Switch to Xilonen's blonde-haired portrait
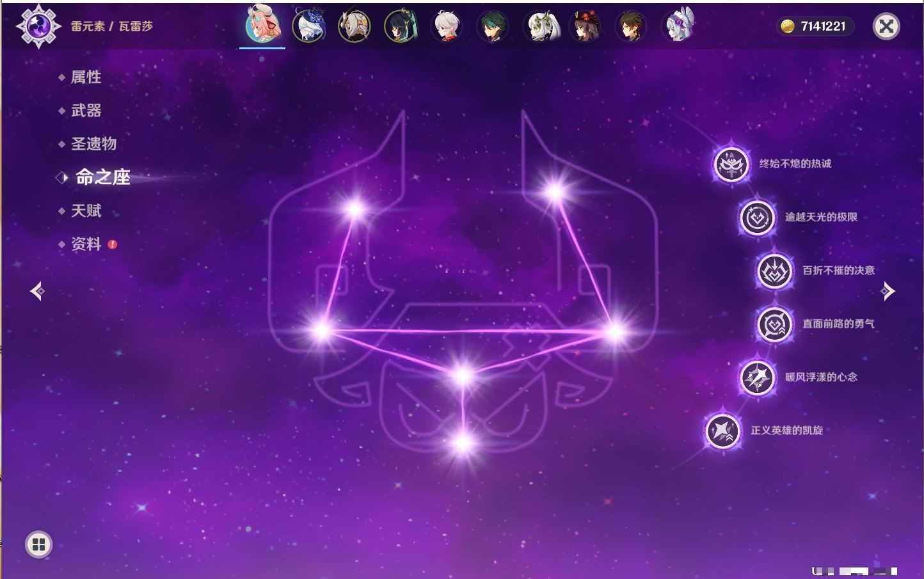 [354, 26]
